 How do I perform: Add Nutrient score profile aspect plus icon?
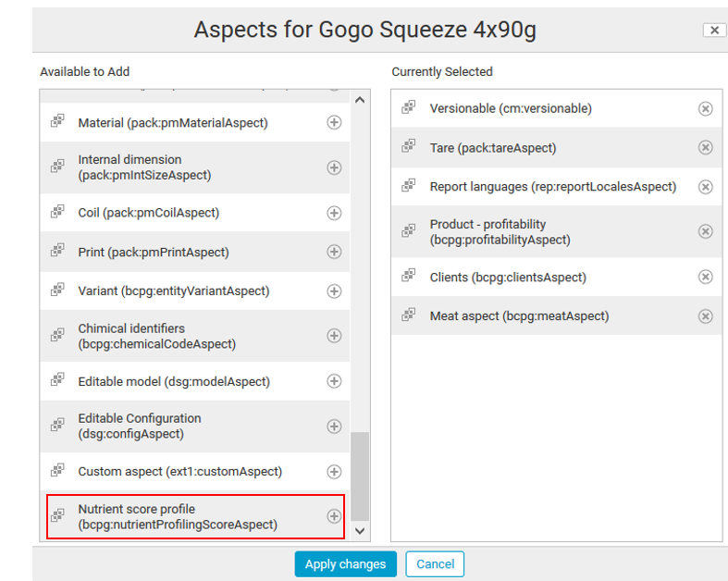click(334, 516)
